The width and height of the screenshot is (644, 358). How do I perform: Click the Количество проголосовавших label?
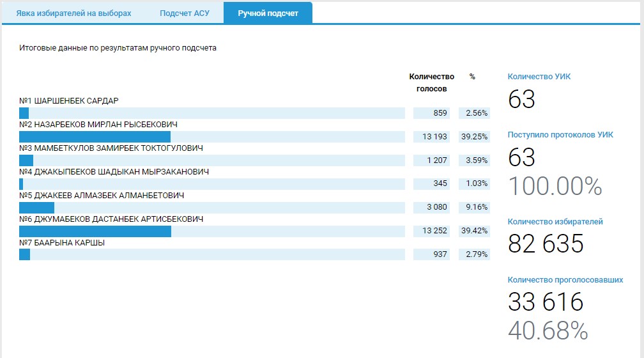(x=565, y=280)
